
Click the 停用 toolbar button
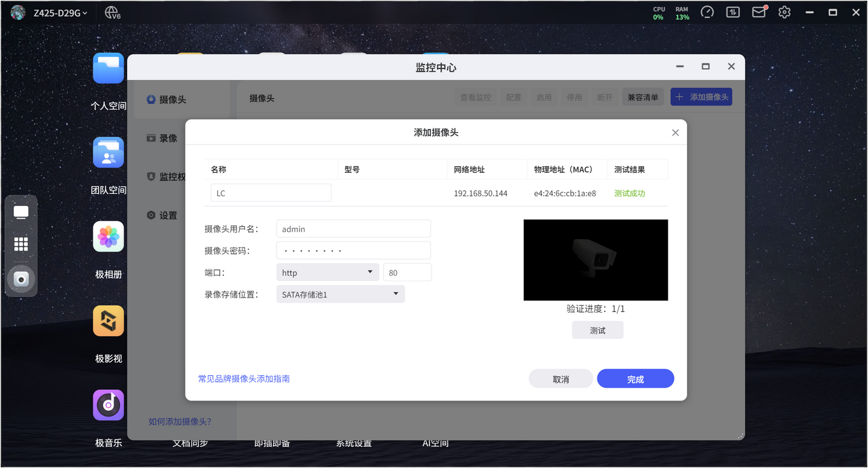coord(574,97)
